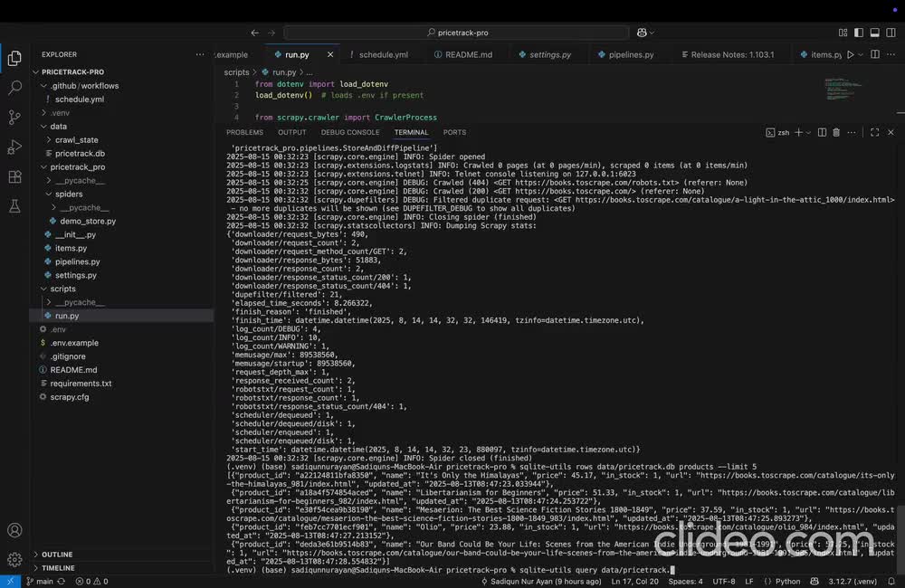
Task: Collapse the data folder
Action: click(x=122, y=127)
